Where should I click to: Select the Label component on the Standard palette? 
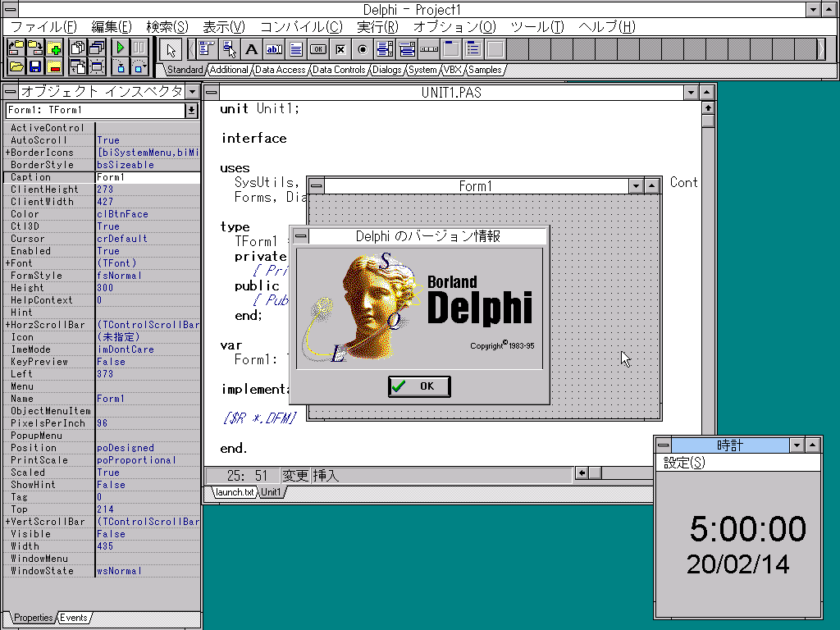251,49
